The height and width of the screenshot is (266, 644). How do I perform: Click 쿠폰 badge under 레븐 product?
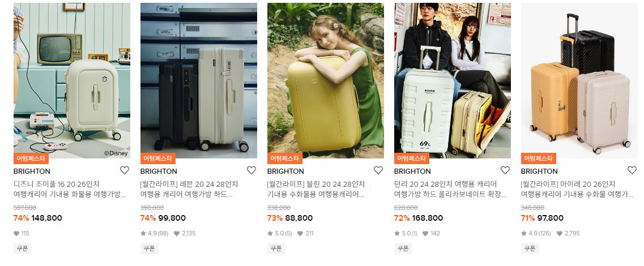pos(150,248)
